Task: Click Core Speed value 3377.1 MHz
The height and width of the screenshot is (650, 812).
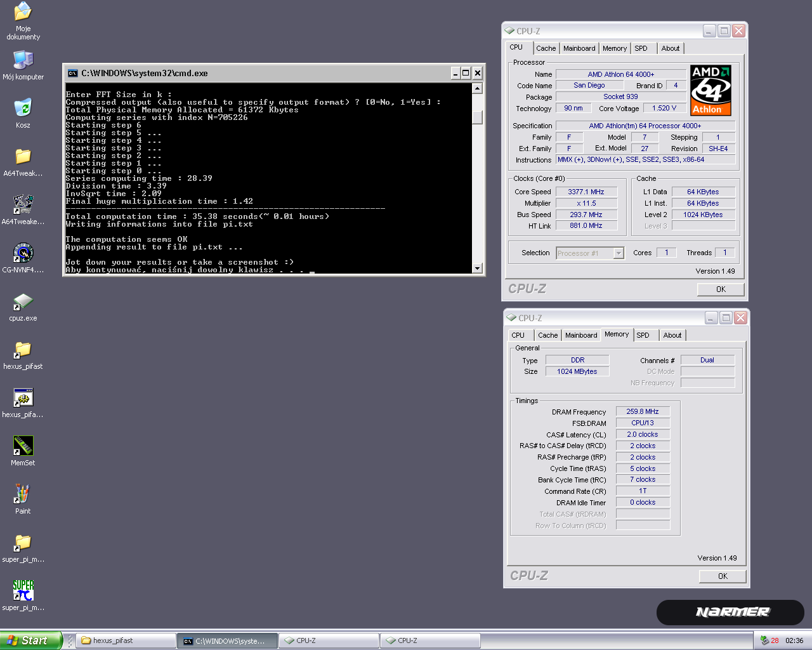Action: tap(586, 192)
